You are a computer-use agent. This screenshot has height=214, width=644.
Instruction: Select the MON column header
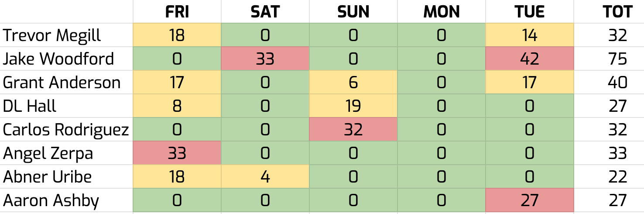click(x=441, y=12)
